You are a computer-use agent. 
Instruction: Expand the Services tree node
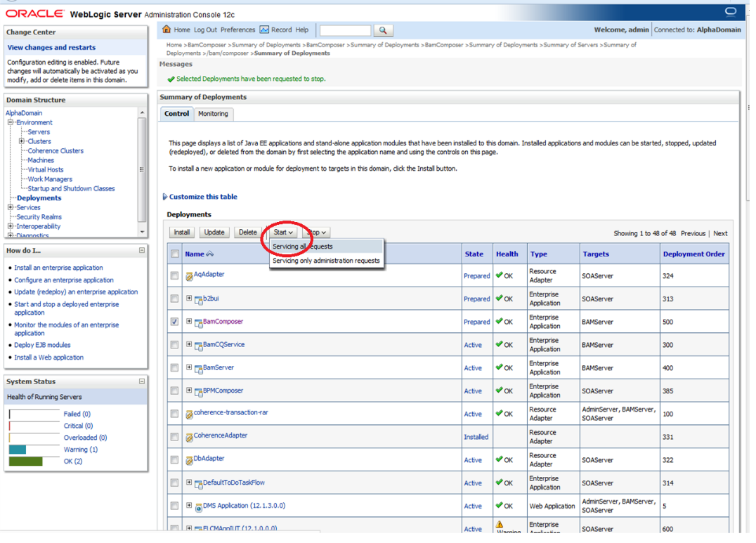point(10,207)
